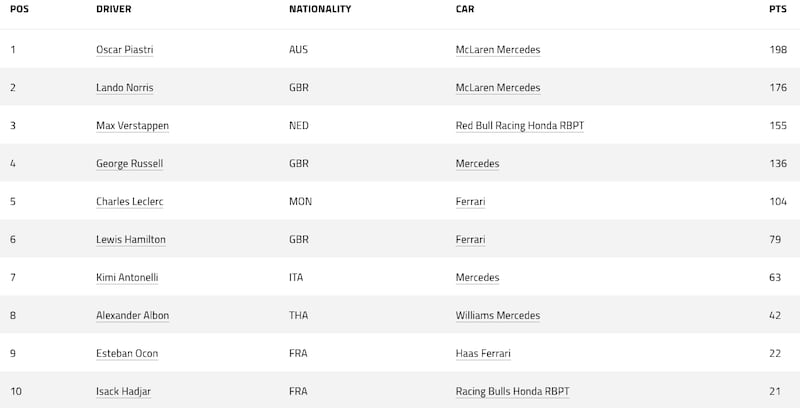Open Haas Ferrari team page

483,353
